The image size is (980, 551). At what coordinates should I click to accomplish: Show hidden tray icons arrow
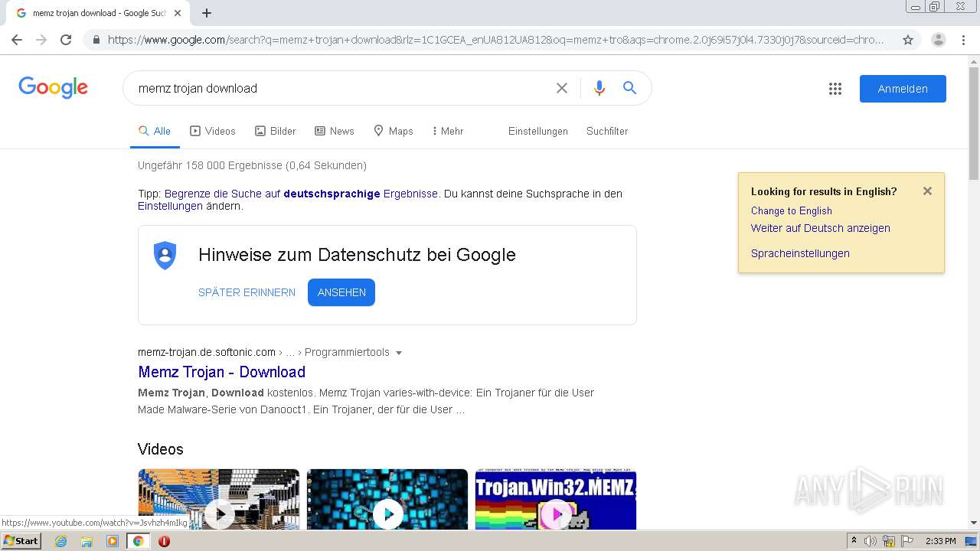(854, 541)
